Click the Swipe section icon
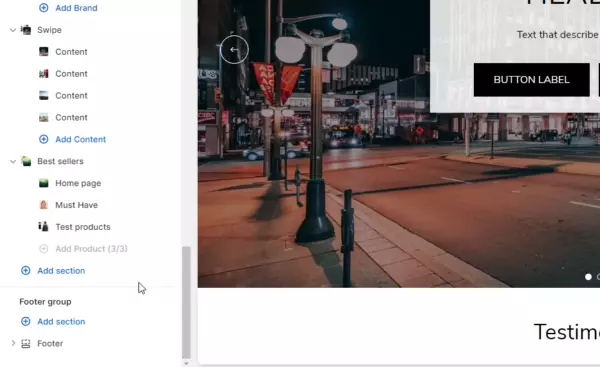 [26, 30]
